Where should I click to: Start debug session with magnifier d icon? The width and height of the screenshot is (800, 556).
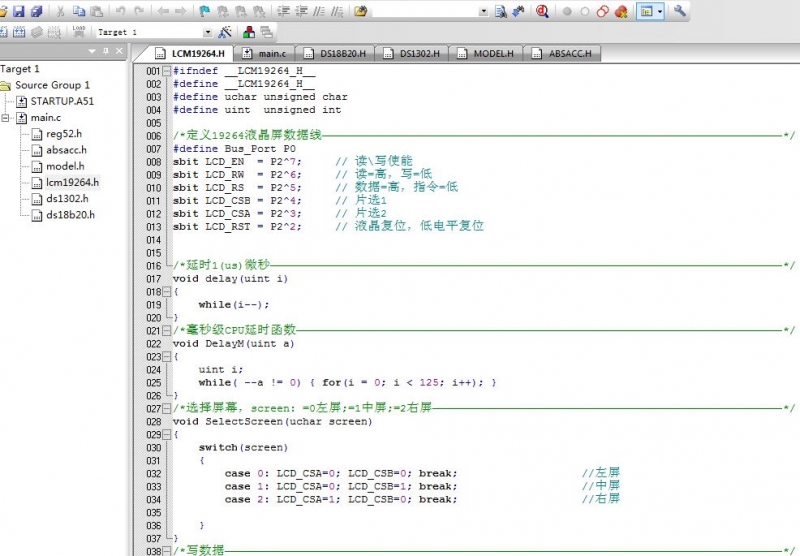tap(542, 11)
